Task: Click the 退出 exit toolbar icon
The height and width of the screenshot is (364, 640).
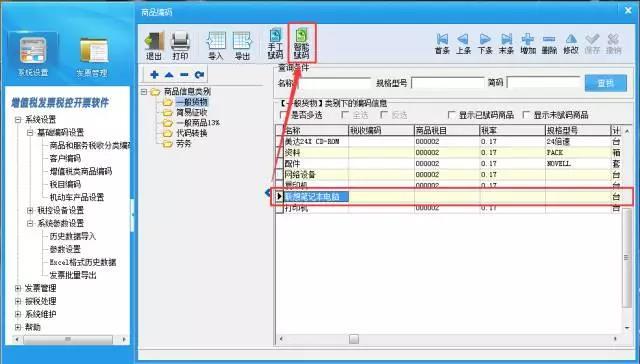Action: pos(154,45)
